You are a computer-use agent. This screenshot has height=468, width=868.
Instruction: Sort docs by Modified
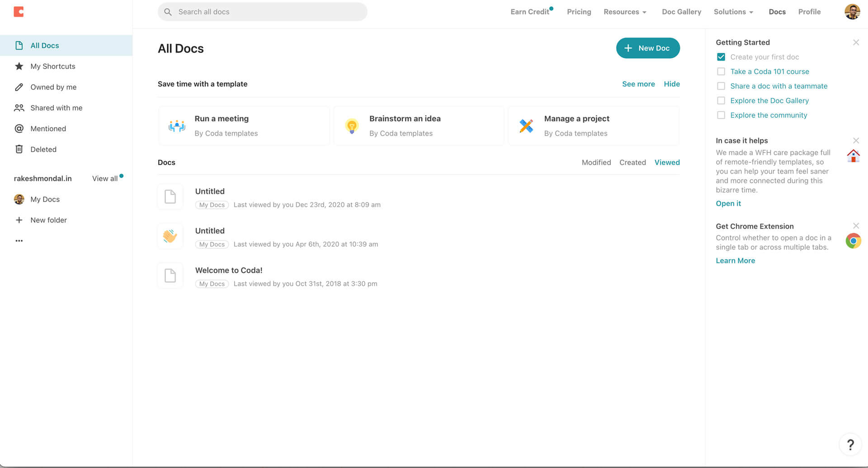(596, 162)
